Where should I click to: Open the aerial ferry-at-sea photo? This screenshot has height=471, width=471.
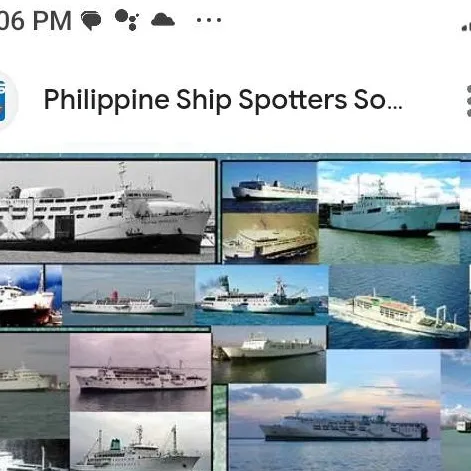point(399,307)
